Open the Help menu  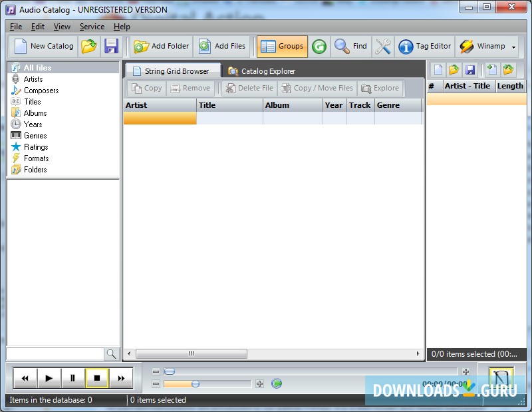[122, 27]
